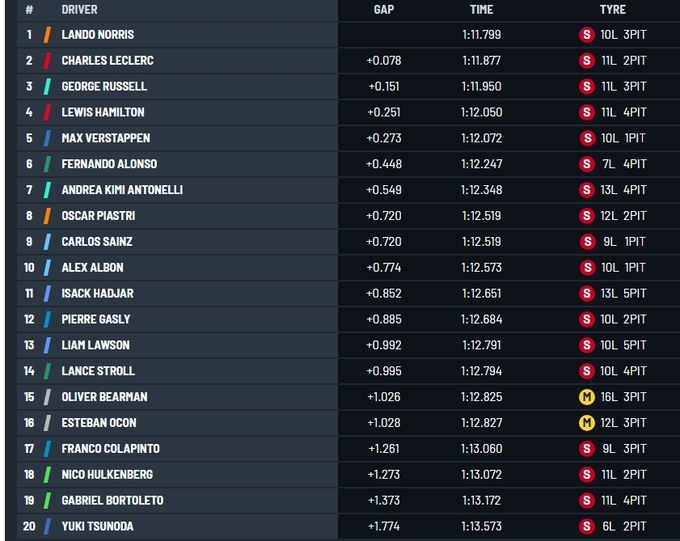Viewport: 680px width, 541px height.
Task: Click the position number column header
Action: [x=30, y=10]
